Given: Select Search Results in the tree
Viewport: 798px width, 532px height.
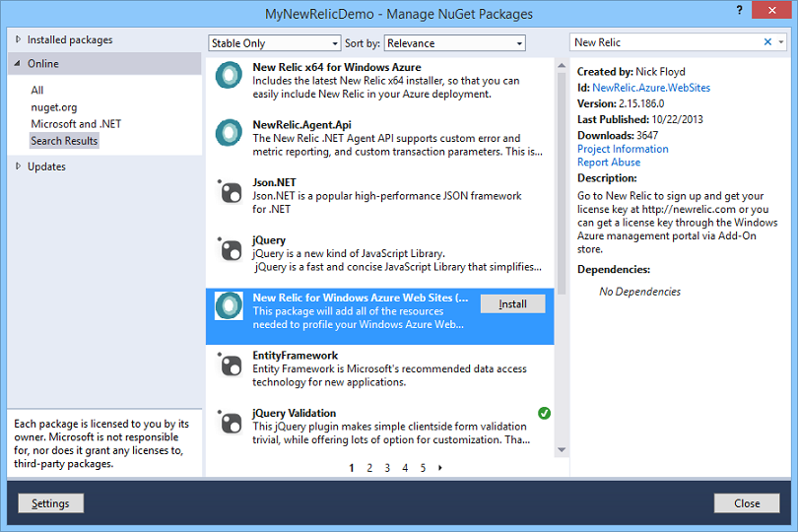Looking at the screenshot, I should pyautogui.click(x=64, y=141).
